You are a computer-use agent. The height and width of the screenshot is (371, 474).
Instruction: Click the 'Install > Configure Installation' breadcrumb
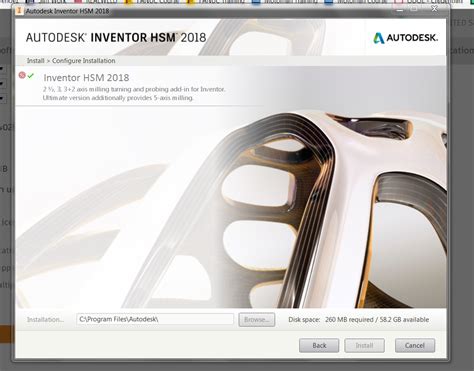pos(71,61)
